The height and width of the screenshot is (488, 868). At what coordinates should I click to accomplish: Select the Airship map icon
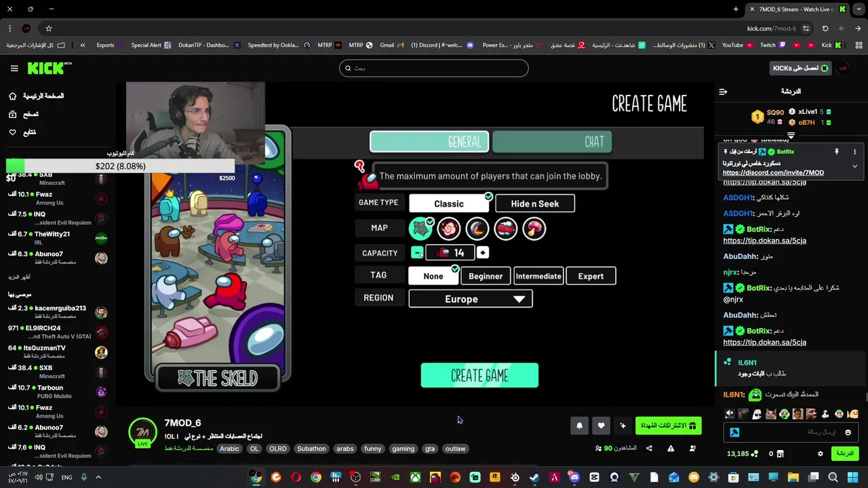point(505,229)
